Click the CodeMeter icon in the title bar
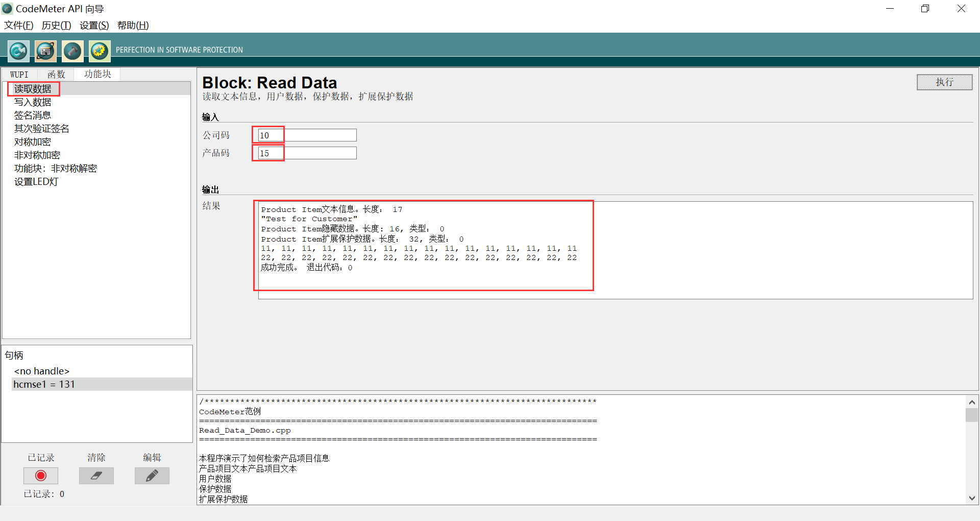The width and height of the screenshot is (980, 521). pos(7,9)
